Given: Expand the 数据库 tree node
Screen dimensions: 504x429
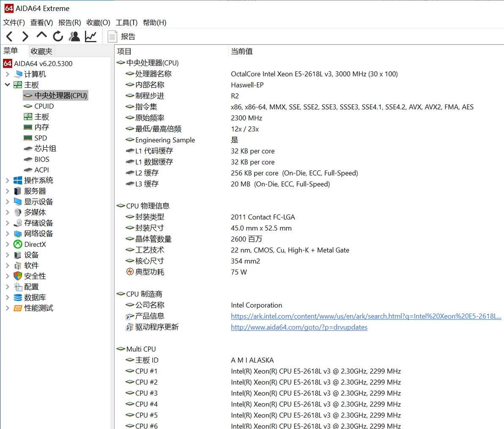Looking at the screenshot, I should (x=7, y=297).
